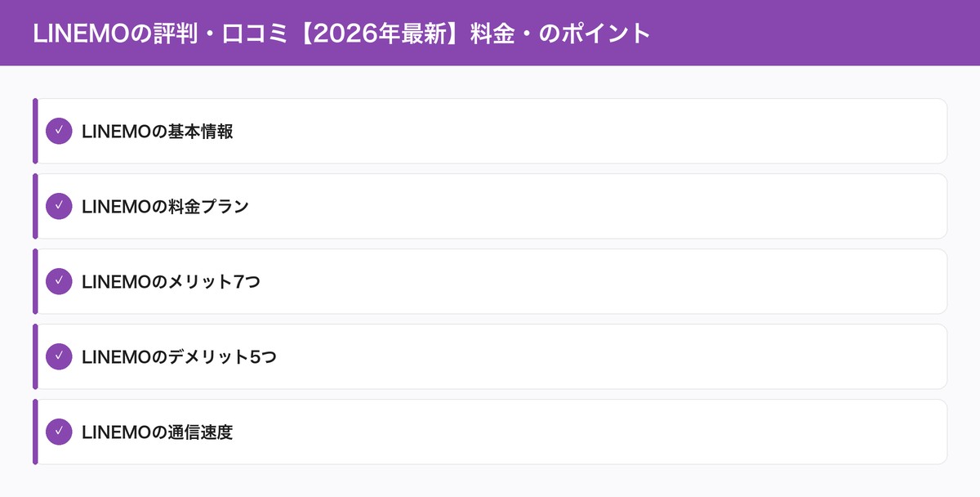Click the purple circle icon in the last list row
The width and height of the screenshot is (980, 497).
(58, 432)
